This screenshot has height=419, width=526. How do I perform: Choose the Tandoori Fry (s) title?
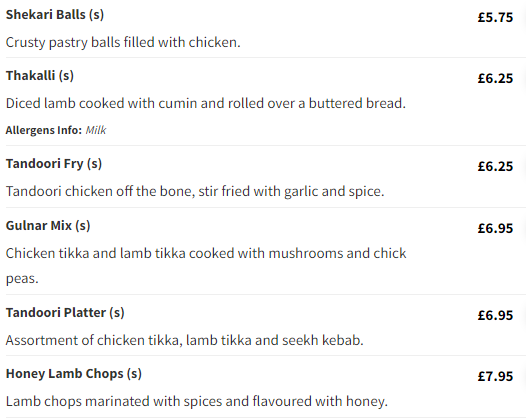coord(54,164)
